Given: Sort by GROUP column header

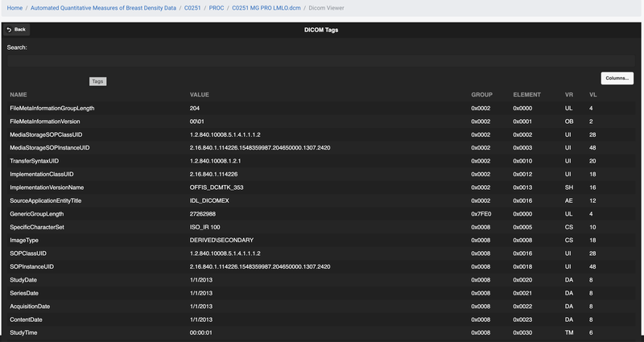Looking at the screenshot, I should [x=481, y=94].
